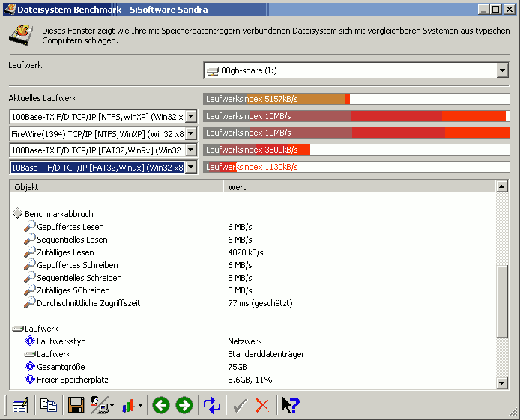Screen dimensions: 520x420
Task: Click the 75GB total size value
Action: 238,367
